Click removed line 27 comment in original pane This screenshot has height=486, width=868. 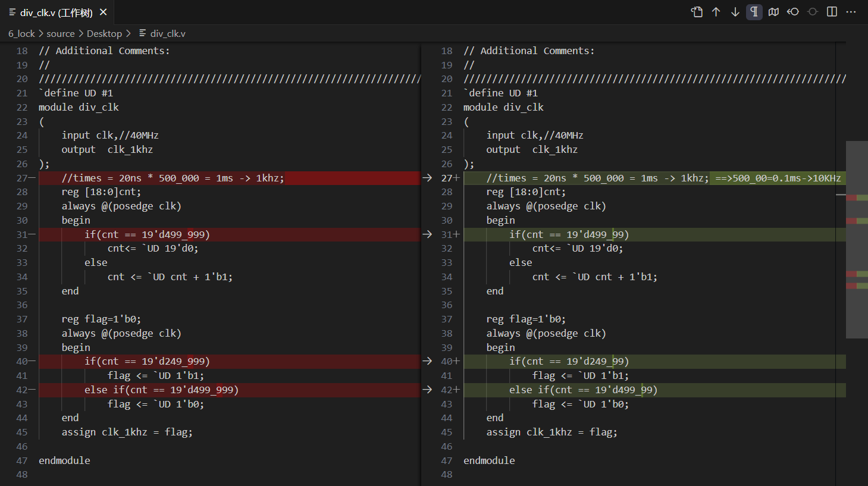pyautogui.click(x=173, y=178)
